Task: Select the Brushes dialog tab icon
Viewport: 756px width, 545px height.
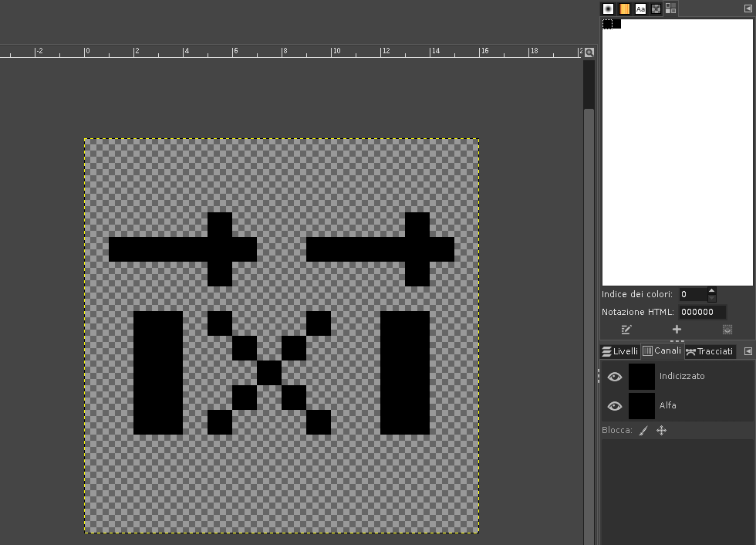Action: (609, 8)
